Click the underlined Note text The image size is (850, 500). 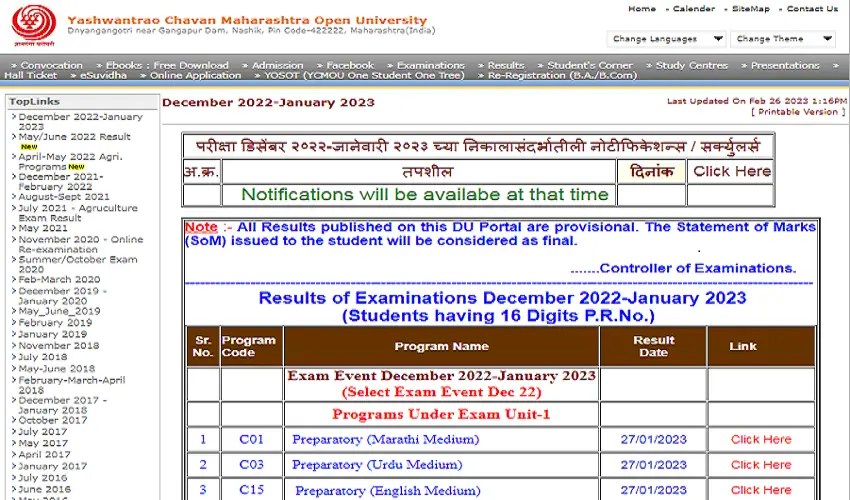pyautogui.click(x=201, y=227)
